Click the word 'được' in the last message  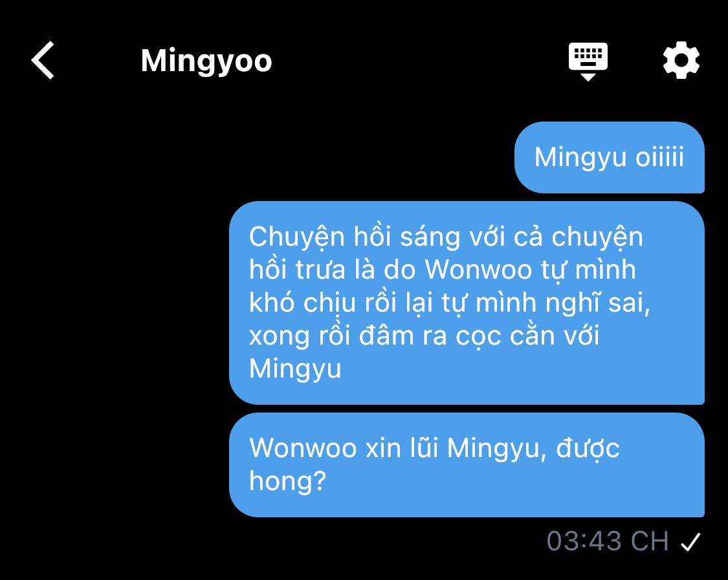click(588, 449)
